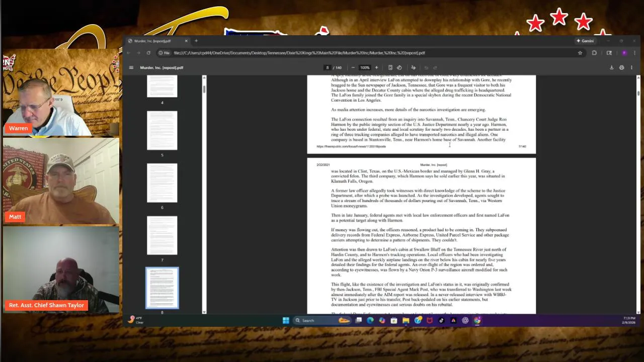Image resolution: width=644 pixels, height=362 pixels.
Task: Click the PDF undo arrow
Action: pos(426,67)
